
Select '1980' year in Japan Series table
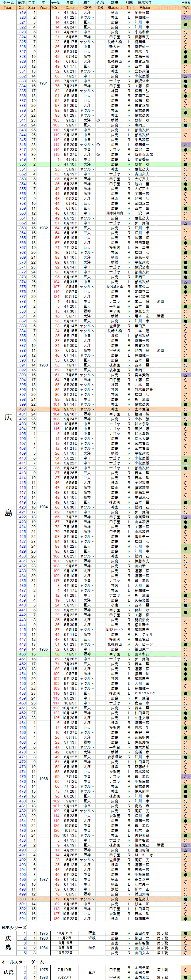pyautogui.click(x=44, y=939)
